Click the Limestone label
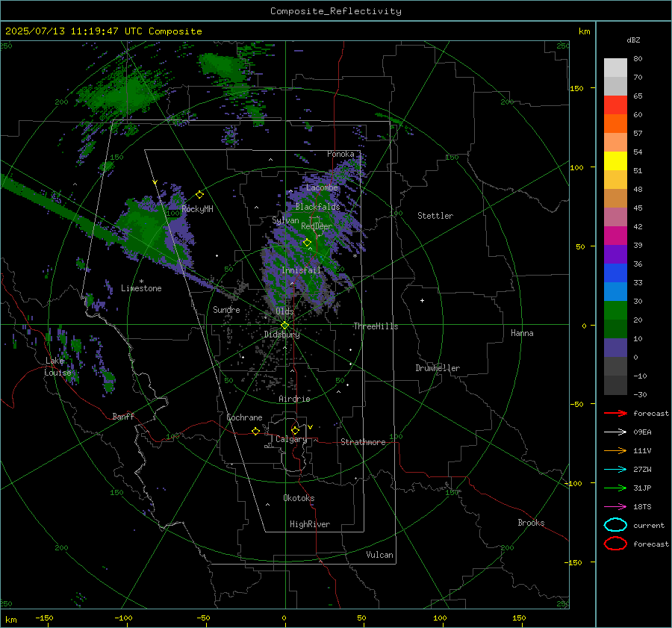The width and height of the screenshot is (672, 628). click(141, 288)
